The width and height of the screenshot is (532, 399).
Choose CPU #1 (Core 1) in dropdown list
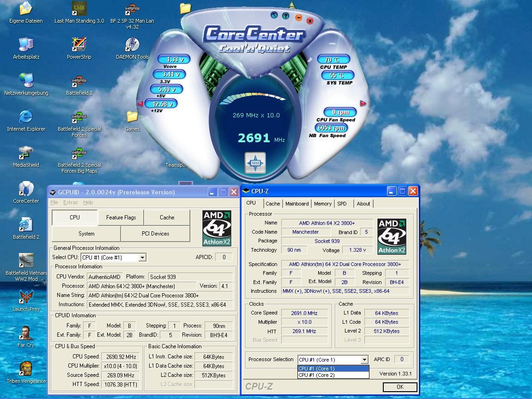pos(333,369)
